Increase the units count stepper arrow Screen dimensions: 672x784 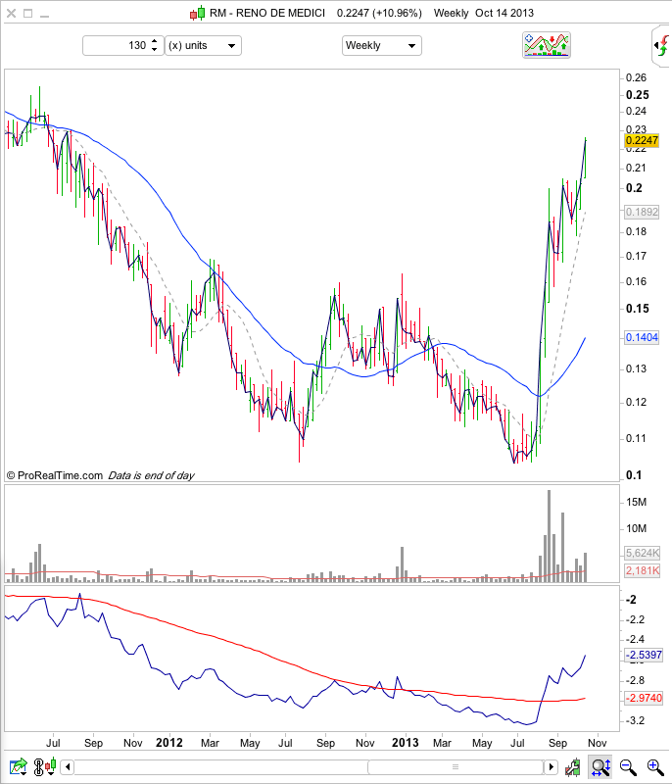click(155, 41)
